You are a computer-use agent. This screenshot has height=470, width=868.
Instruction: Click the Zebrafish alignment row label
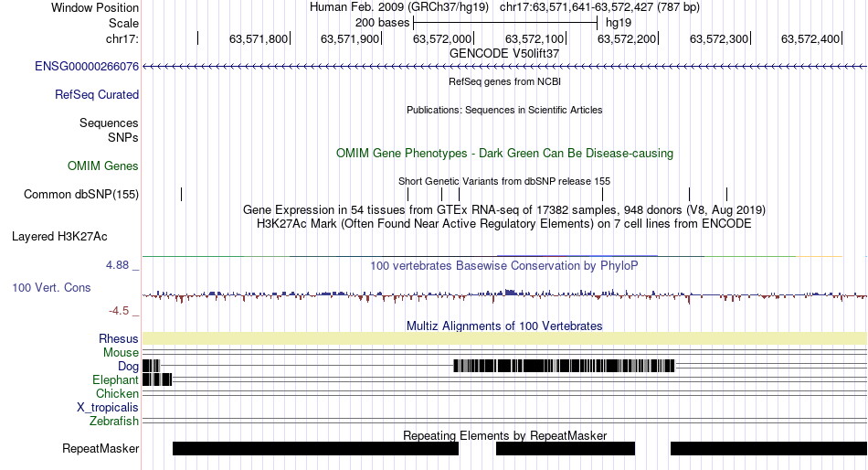[x=114, y=422]
